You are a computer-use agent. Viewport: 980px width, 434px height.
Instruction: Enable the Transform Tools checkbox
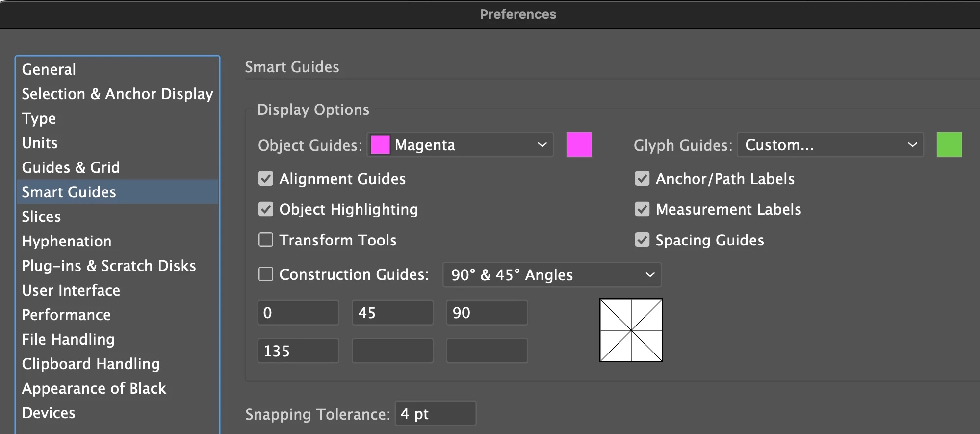coord(266,240)
